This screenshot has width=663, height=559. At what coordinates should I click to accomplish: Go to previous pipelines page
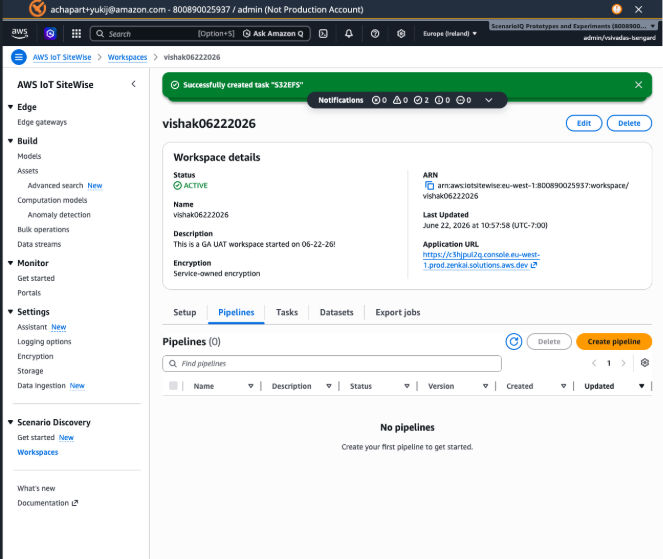[x=594, y=363]
